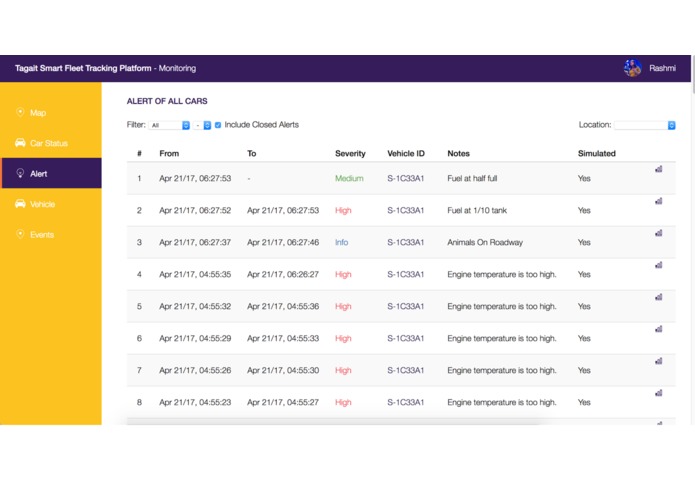Click 'Medium' severity in row 1

[349, 178]
